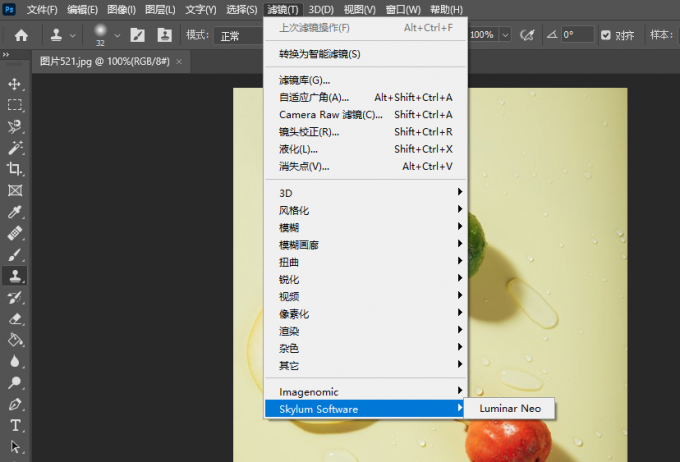Choose Camera Raw 滤镜(C)...
The image size is (680, 462).
click(x=365, y=115)
